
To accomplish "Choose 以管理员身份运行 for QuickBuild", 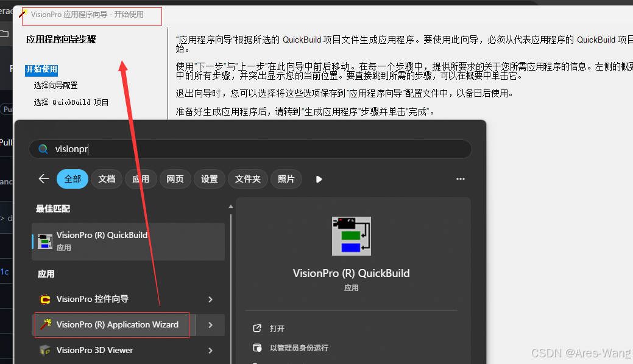I will pos(299,348).
